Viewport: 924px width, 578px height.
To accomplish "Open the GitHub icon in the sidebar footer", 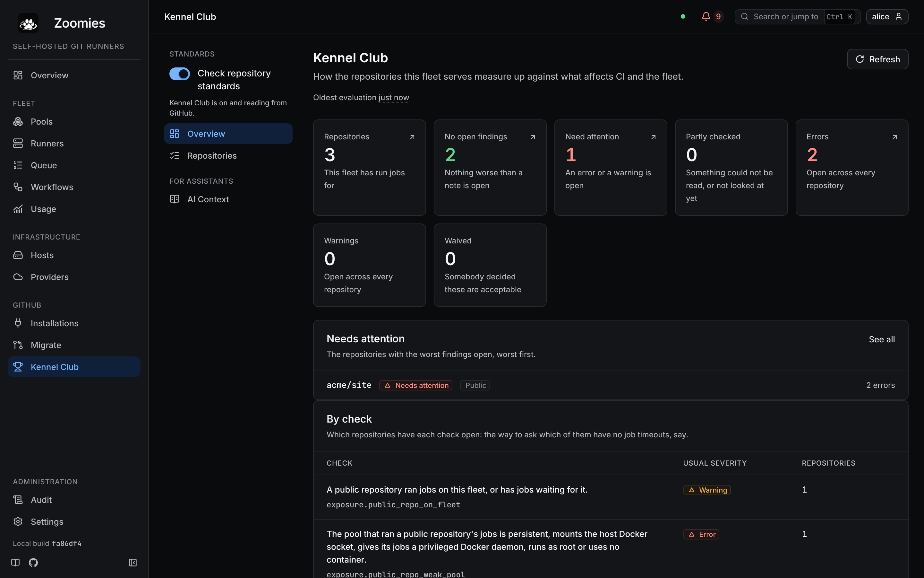I will pyautogui.click(x=33, y=562).
